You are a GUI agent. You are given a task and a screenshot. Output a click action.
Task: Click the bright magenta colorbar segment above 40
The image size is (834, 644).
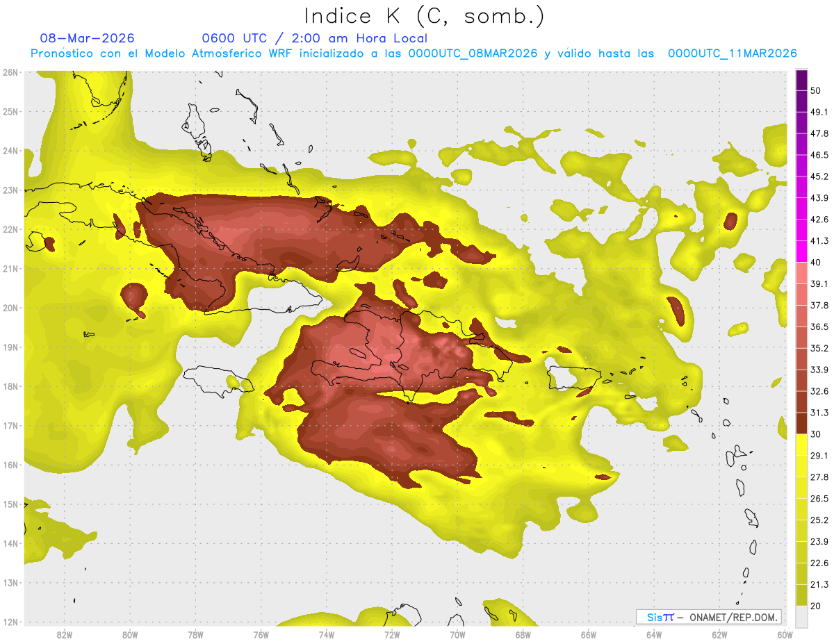(x=801, y=251)
